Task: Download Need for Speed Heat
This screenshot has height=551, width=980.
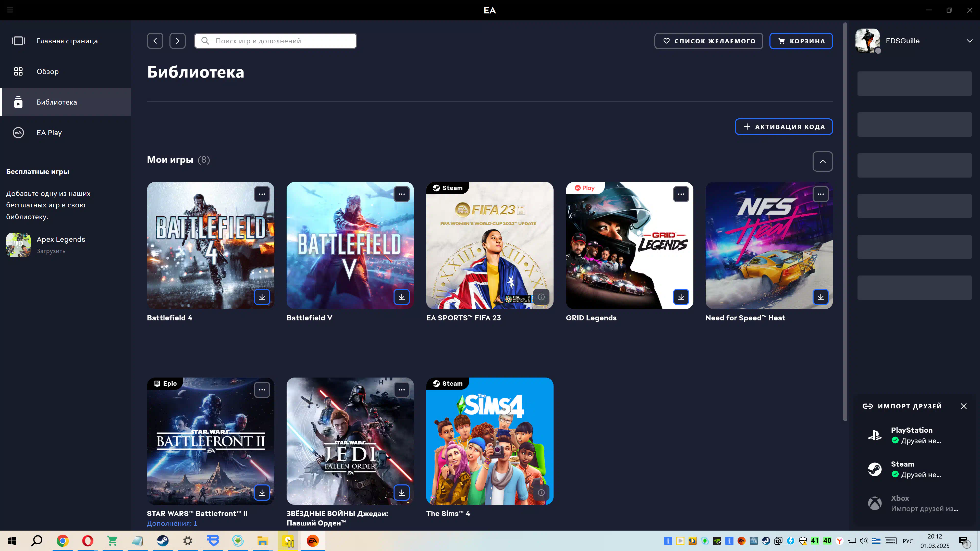Action: 820,297
